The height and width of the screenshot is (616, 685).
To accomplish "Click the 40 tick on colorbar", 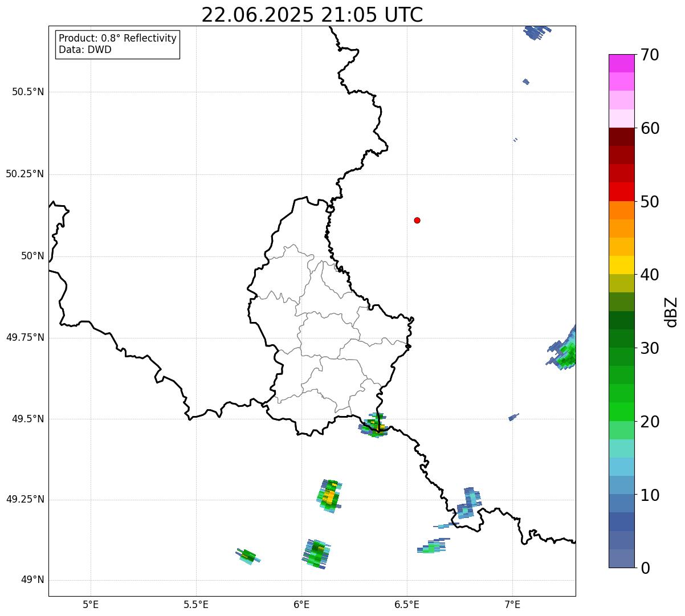I will [650, 275].
